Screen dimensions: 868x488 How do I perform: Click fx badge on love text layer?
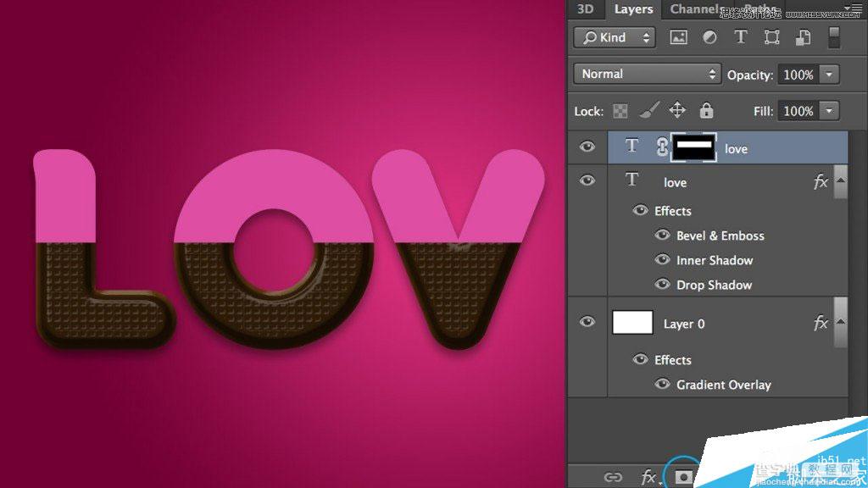pyautogui.click(x=821, y=181)
